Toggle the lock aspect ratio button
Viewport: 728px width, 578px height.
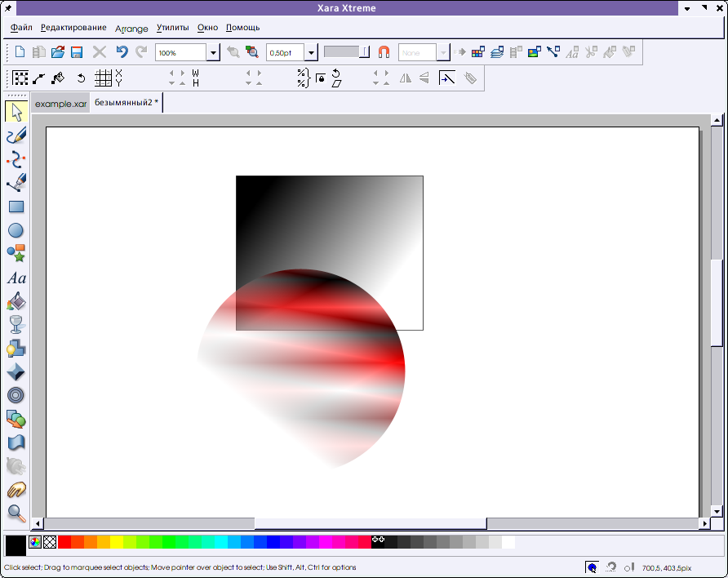click(321, 78)
